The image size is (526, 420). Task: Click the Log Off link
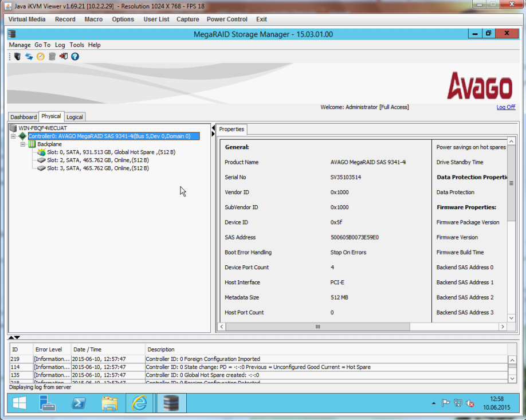pyautogui.click(x=505, y=107)
